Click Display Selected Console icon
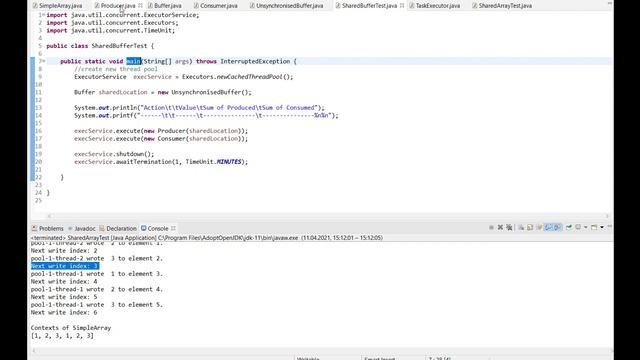Viewport: 640px width, 360px height. 578,227
